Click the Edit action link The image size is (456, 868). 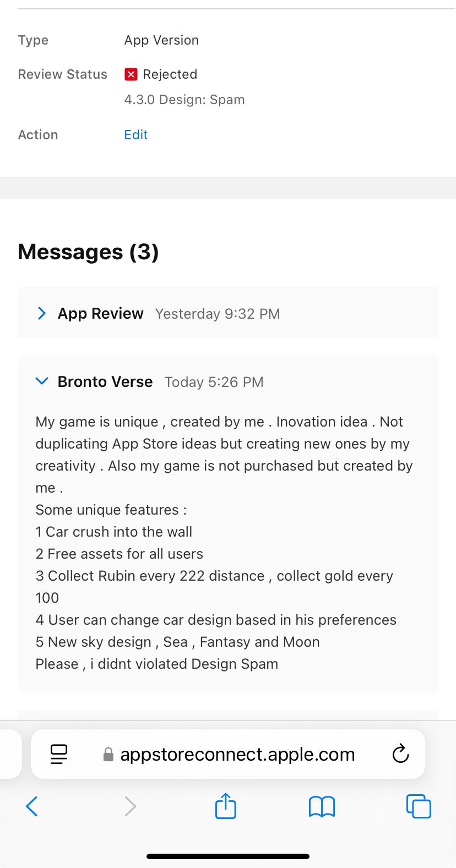coord(136,135)
